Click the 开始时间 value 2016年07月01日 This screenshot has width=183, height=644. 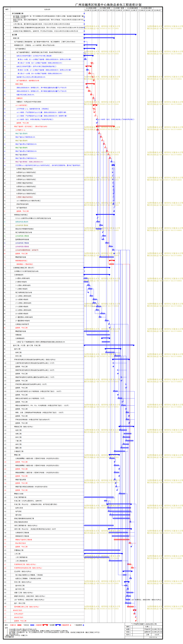tap(157, 629)
